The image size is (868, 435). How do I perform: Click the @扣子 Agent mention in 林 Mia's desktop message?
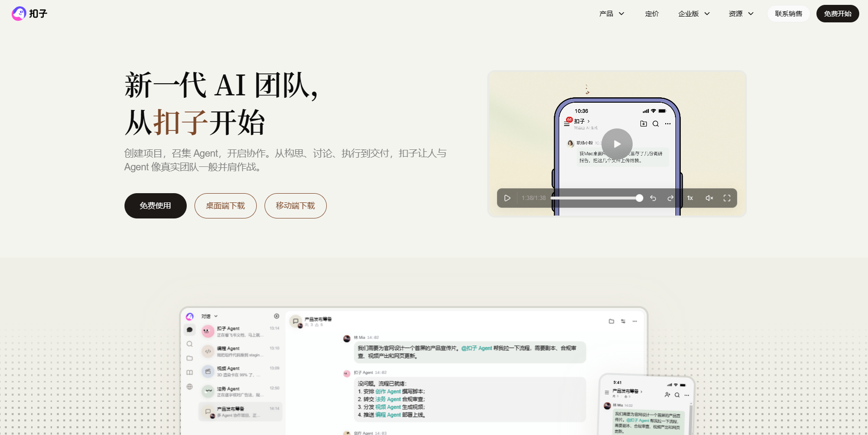[x=477, y=348]
